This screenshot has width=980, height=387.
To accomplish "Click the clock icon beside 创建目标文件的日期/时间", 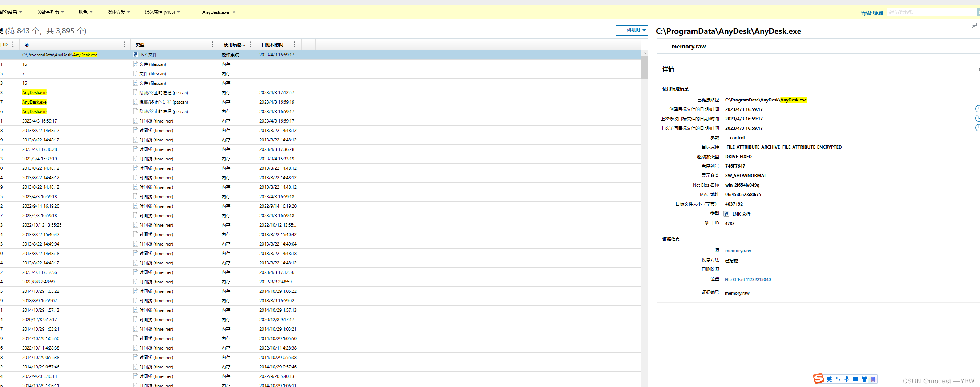I will coord(977,109).
